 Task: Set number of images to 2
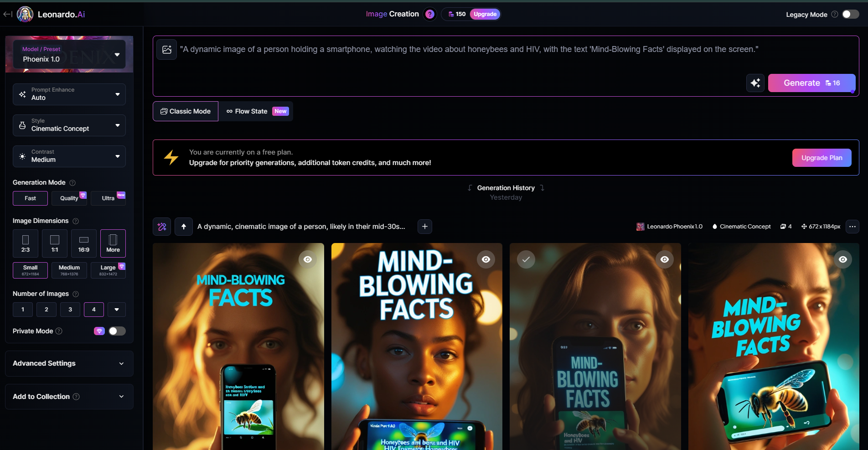click(x=46, y=310)
